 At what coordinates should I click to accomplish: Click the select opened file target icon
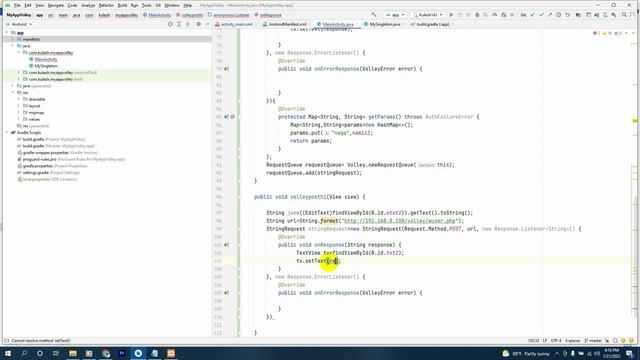(170, 24)
